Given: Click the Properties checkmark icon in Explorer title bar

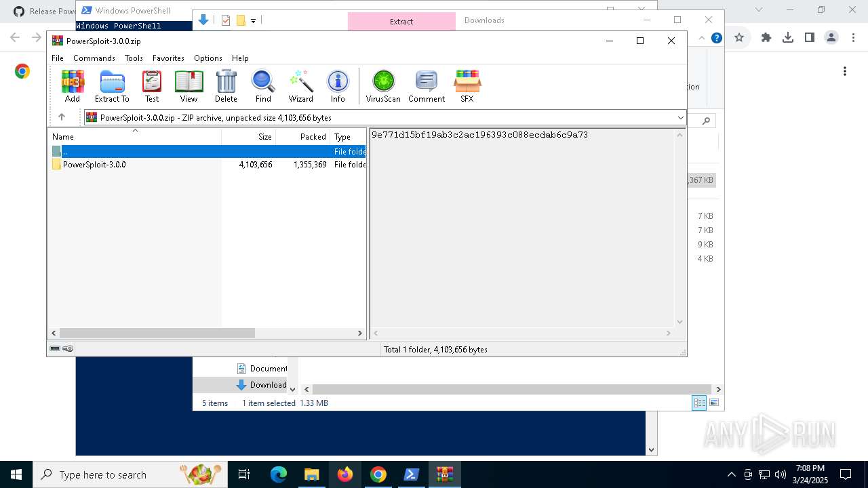Looking at the screenshot, I should [x=226, y=20].
